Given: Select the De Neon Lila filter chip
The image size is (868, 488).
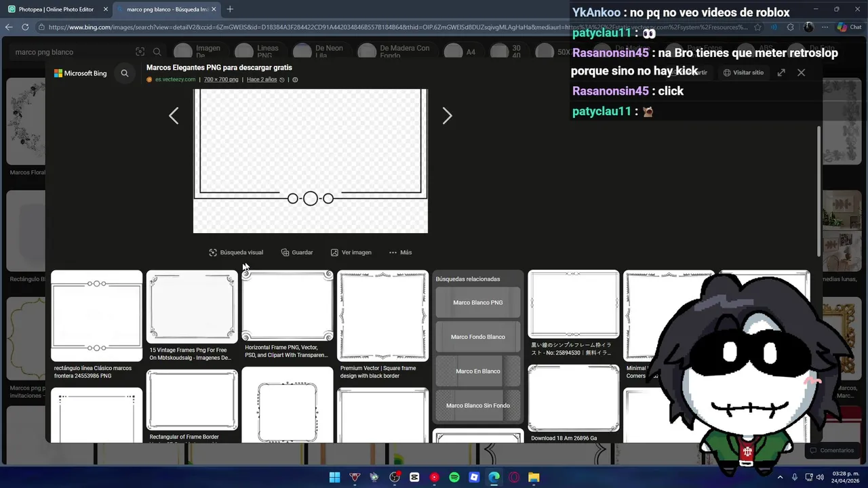Looking at the screenshot, I should click(x=319, y=52).
